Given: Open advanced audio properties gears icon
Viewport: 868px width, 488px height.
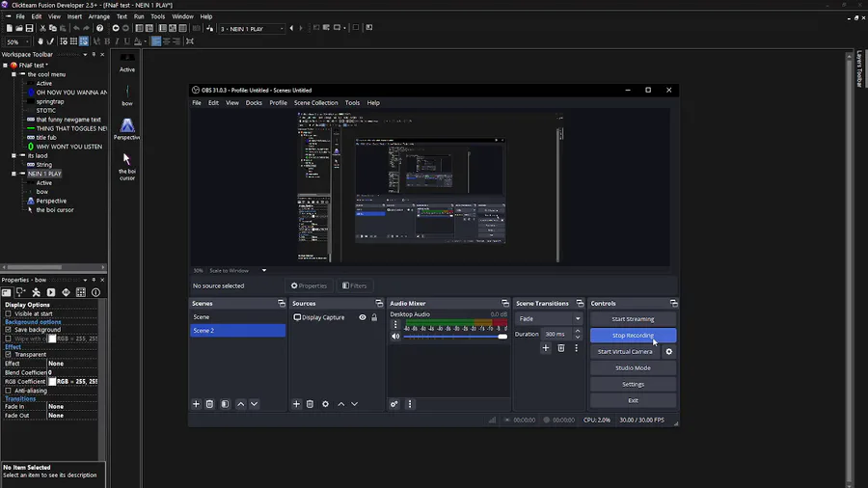Looking at the screenshot, I should 394,404.
